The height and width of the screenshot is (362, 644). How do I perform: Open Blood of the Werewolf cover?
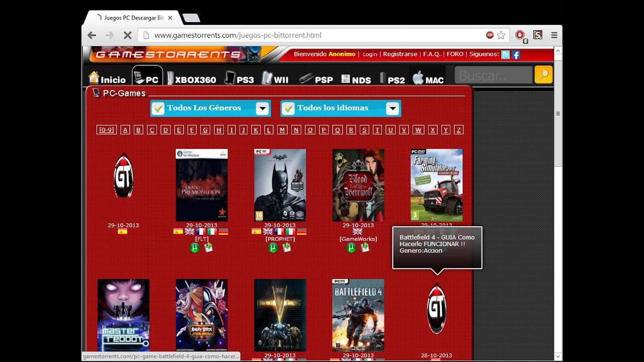[358, 185]
